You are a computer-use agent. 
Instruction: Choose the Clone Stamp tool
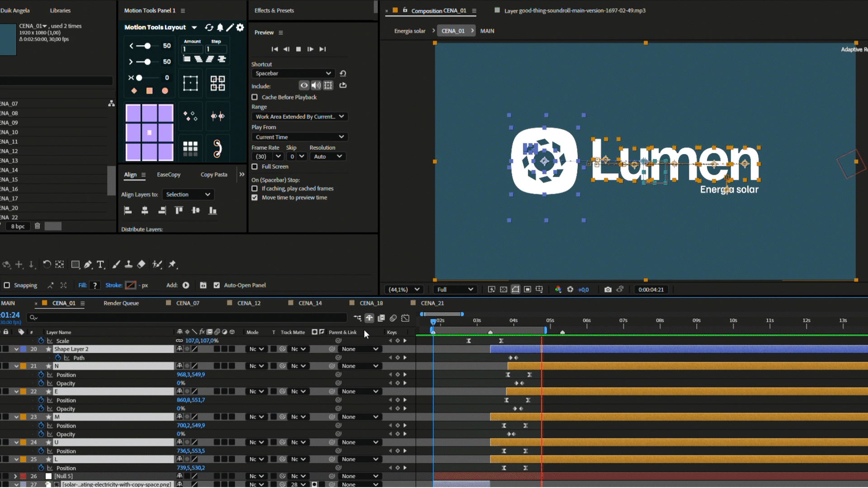pyautogui.click(x=128, y=264)
